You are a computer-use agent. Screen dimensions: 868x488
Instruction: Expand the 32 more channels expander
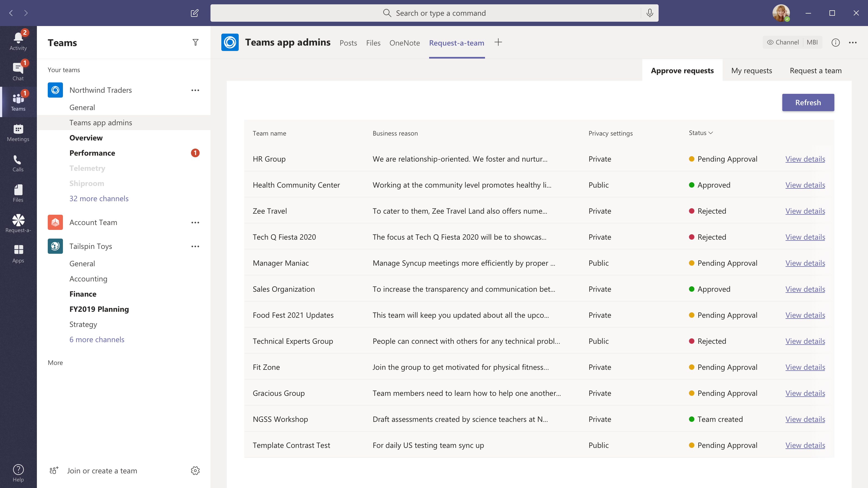[x=99, y=198]
